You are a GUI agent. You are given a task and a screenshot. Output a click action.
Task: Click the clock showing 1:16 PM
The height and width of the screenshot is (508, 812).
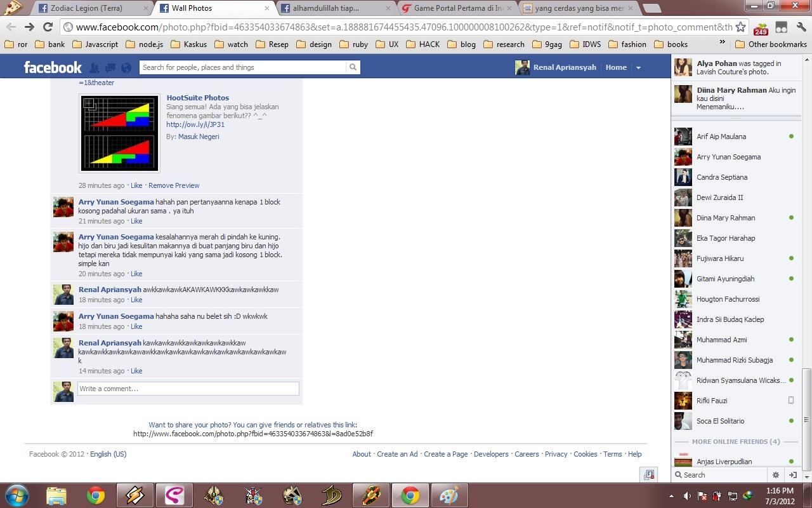pyautogui.click(x=779, y=491)
